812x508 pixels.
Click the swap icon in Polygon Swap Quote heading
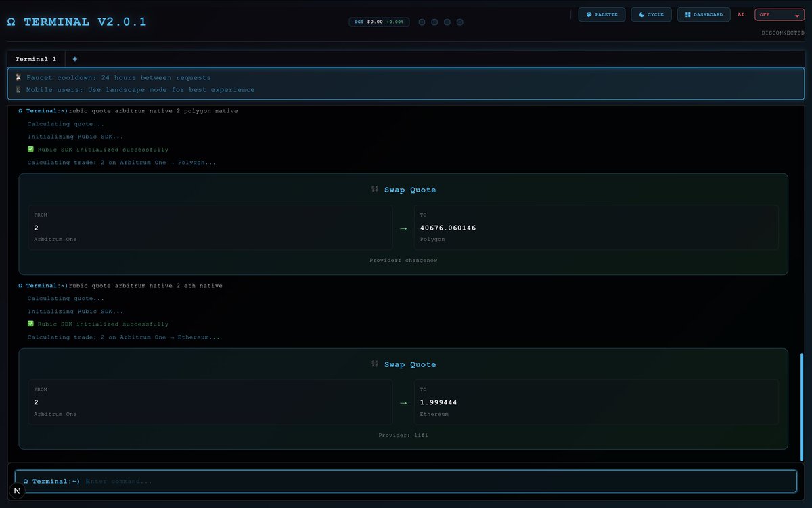pos(375,190)
